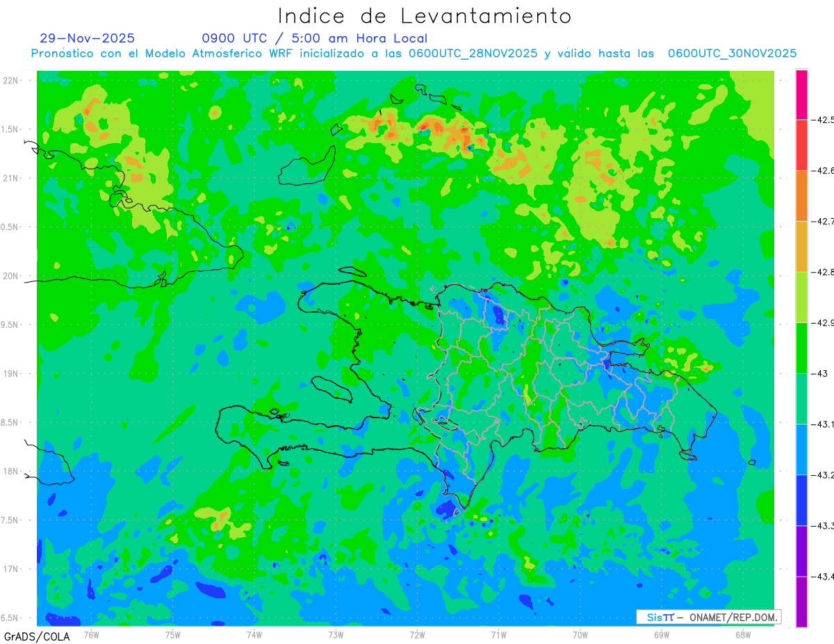Image resolution: width=834 pixels, height=644 pixels.
Task: Pick the magenta swatch at top of color scale
Action: (x=801, y=94)
